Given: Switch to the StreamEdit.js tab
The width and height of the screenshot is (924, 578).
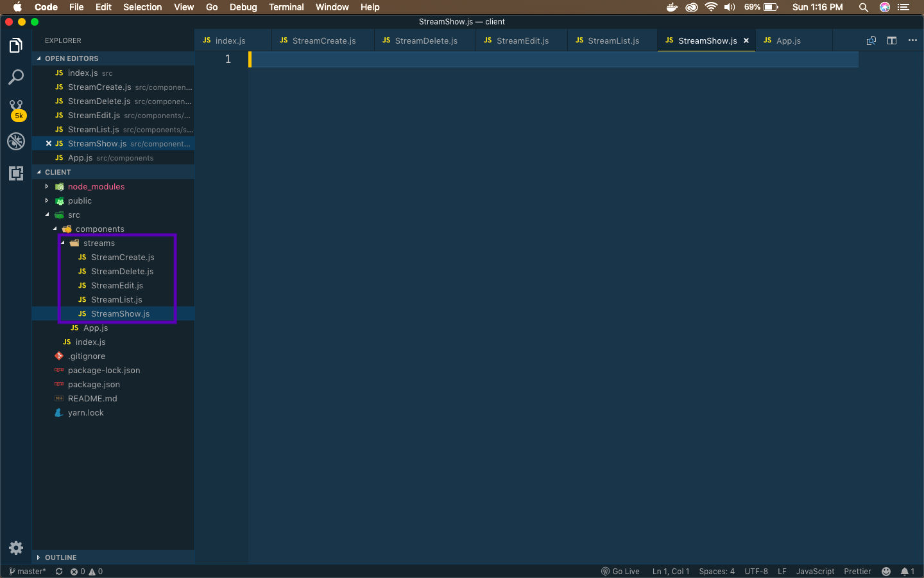Looking at the screenshot, I should click(522, 40).
